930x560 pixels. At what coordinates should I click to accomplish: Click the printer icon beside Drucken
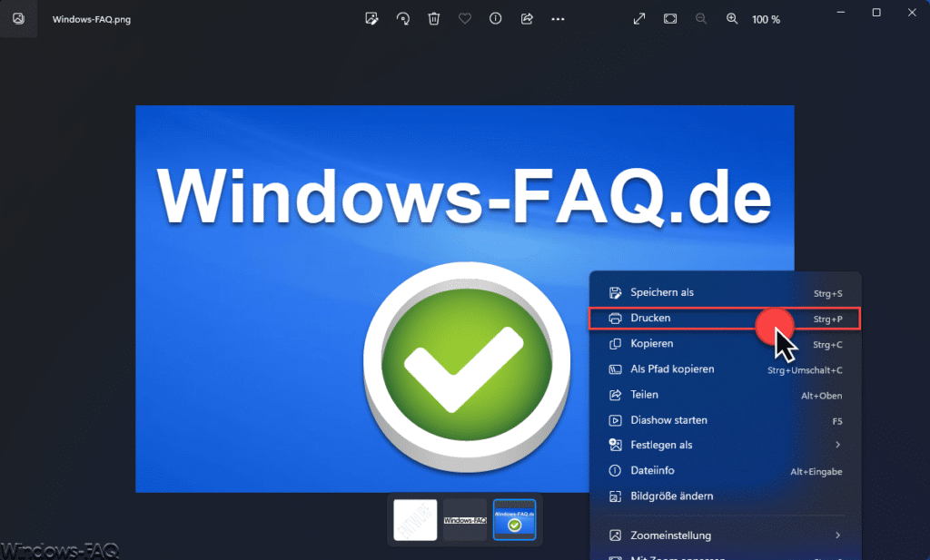pyautogui.click(x=615, y=319)
